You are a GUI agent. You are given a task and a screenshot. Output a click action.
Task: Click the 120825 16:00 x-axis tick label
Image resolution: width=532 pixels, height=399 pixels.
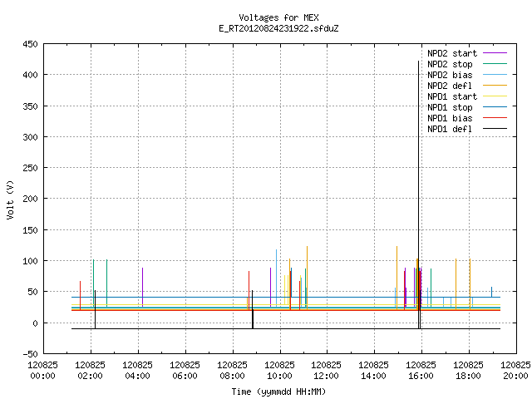coord(421,370)
